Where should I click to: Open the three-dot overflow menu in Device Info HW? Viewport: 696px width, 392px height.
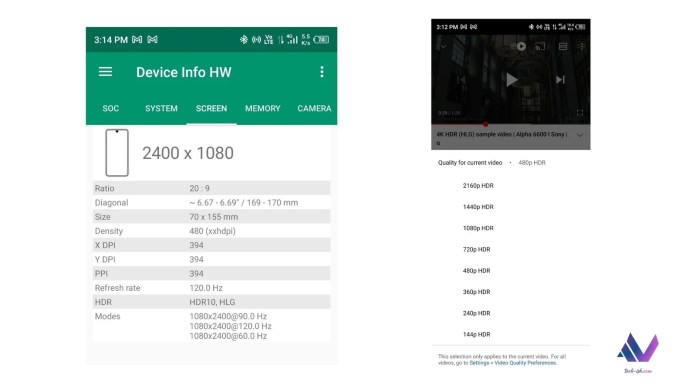[322, 71]
